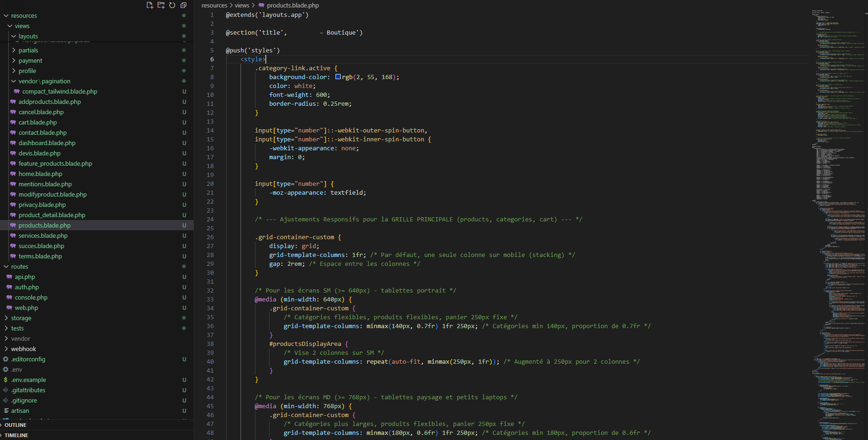The width and height of the screenshot is (868, 440).
Task: Collapse the views folder
Action: tap(96, 26)
